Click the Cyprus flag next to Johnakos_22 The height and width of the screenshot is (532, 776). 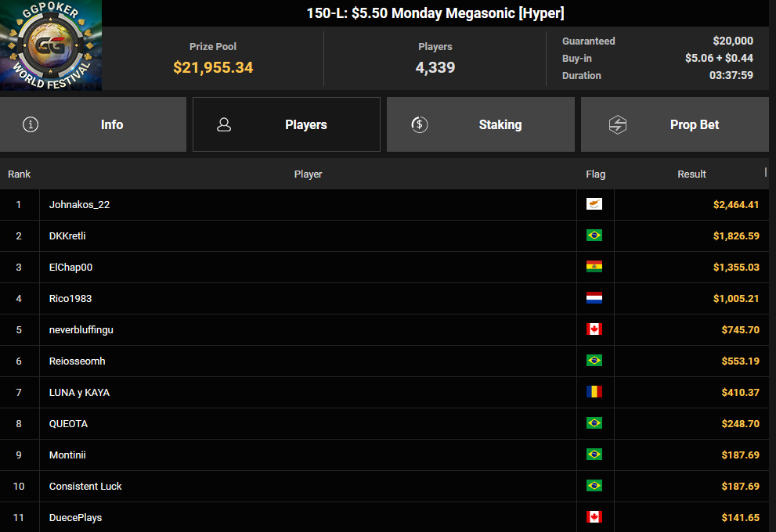point(594,204)
